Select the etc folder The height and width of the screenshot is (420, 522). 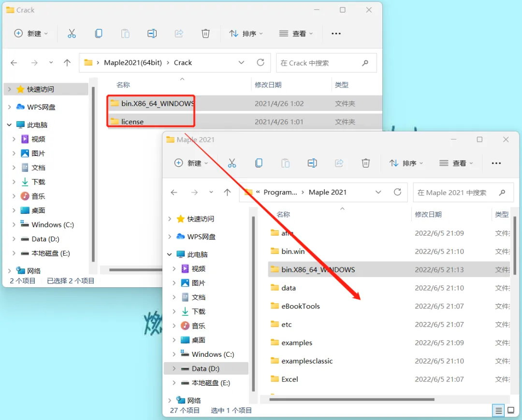click(x=389, y=324)
